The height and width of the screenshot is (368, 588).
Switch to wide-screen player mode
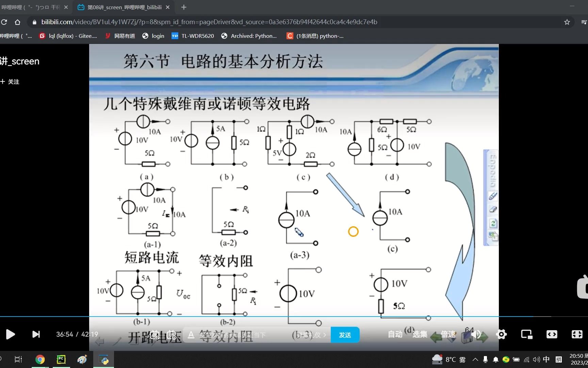click(x=552, y=334)
